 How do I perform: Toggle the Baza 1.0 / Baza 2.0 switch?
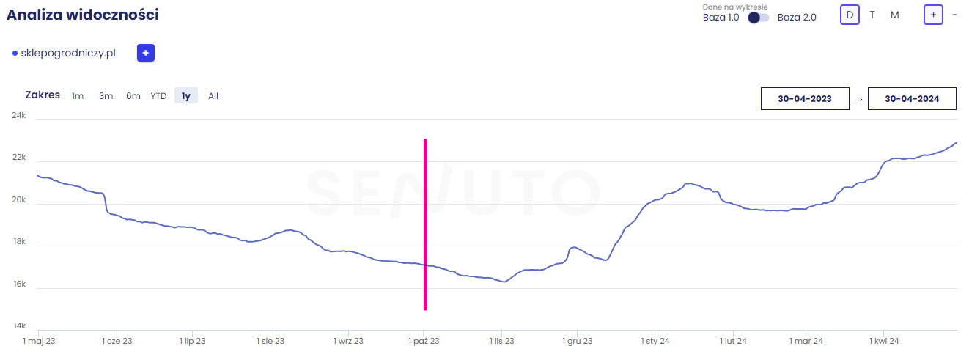pos(758,18)
